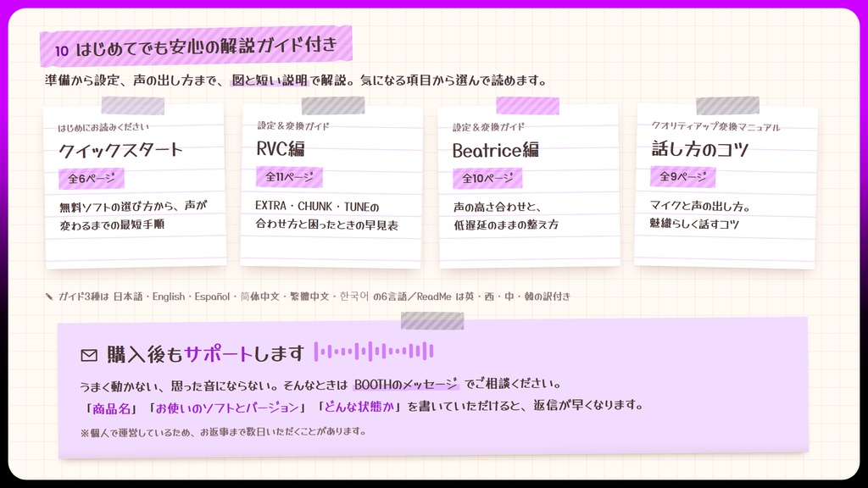The width and height of the screenshot is (868, 488).
Task: Click the ReadMe は英・西・中・韓の訳付き text
Action: click(493, 297)
